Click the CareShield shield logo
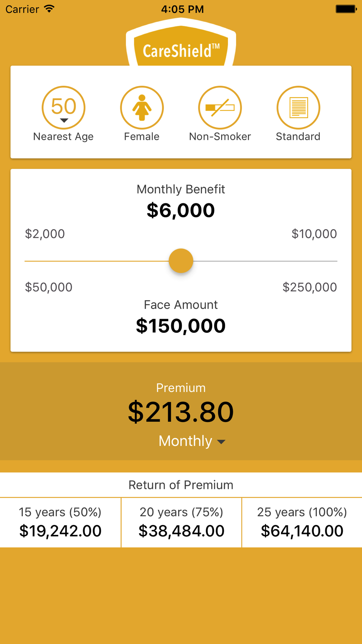362x644 pixels. pyautogui.click(x=181, y=42)
